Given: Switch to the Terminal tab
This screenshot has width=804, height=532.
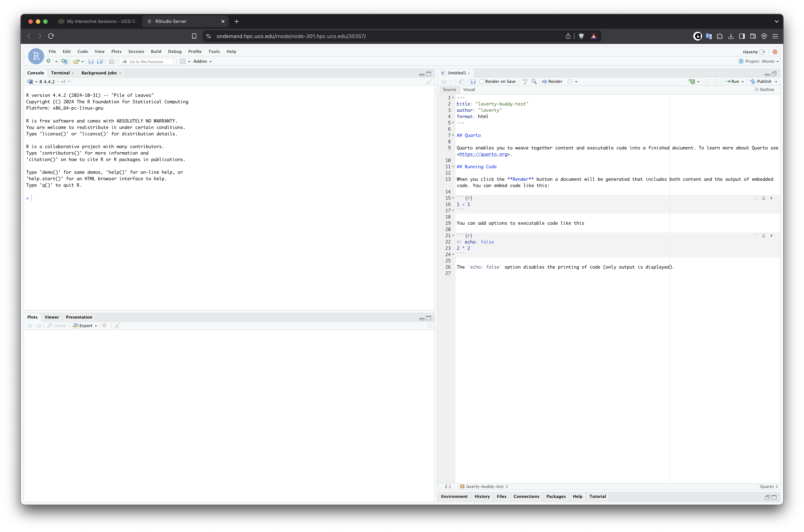Looking at the screenshot, I should click(60, 73).
